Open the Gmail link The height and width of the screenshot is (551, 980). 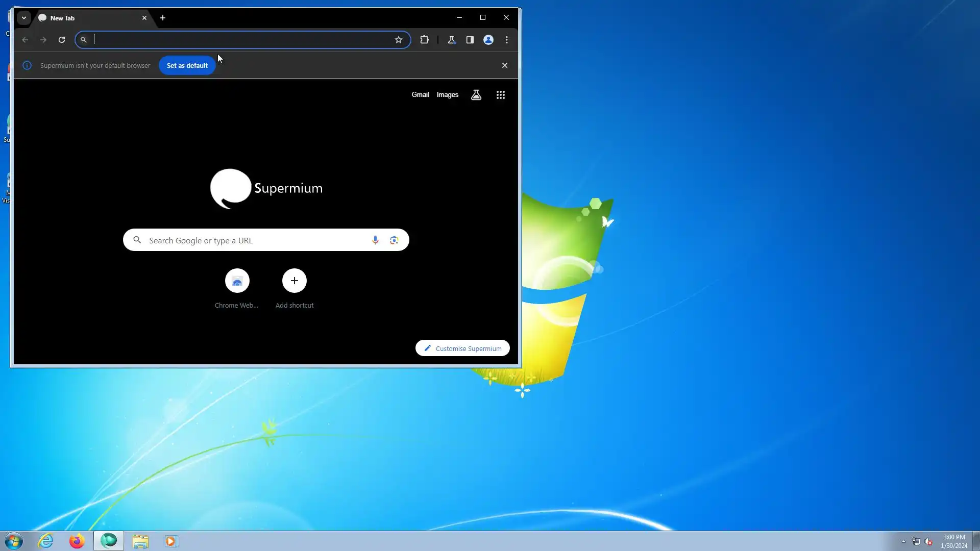(420, 95)
